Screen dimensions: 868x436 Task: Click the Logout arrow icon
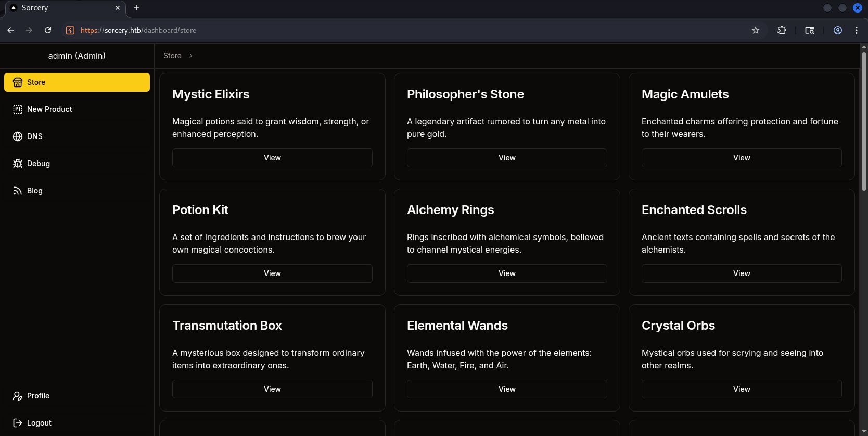pyautogui.click(x=18, y=423)
